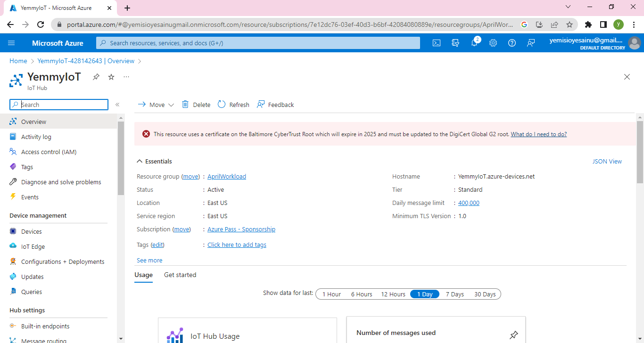Select the 1 Hour time range
This screenshot has height=343, width=644.
(331, 294)
